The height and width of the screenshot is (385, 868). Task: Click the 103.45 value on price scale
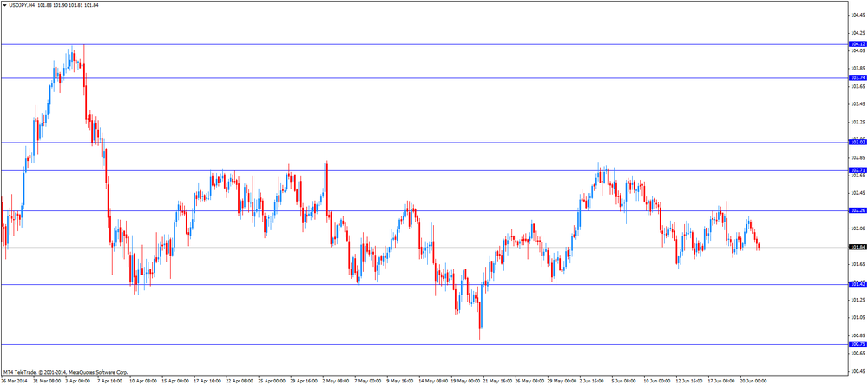click(858, 103)
